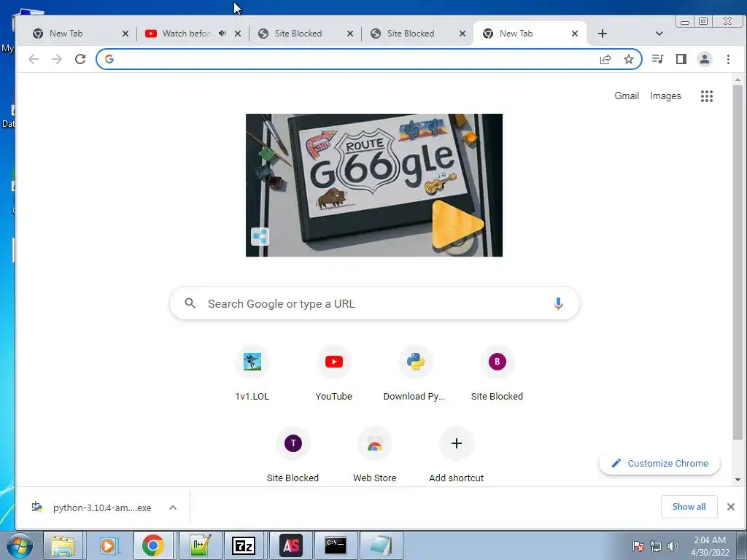Open the profile avatar menu
The height and width of the screenshot is (560, 747).
[705, 59]
